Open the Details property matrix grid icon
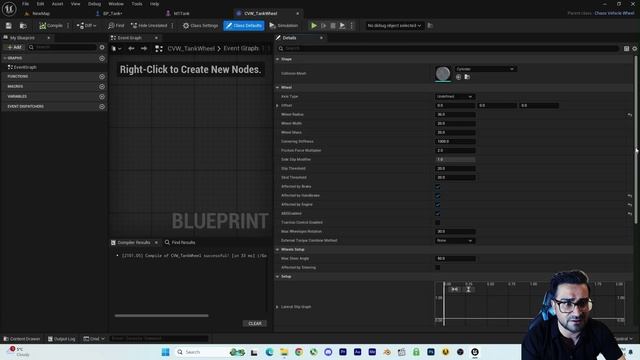The image size is (640, 360). coord(626,49)
